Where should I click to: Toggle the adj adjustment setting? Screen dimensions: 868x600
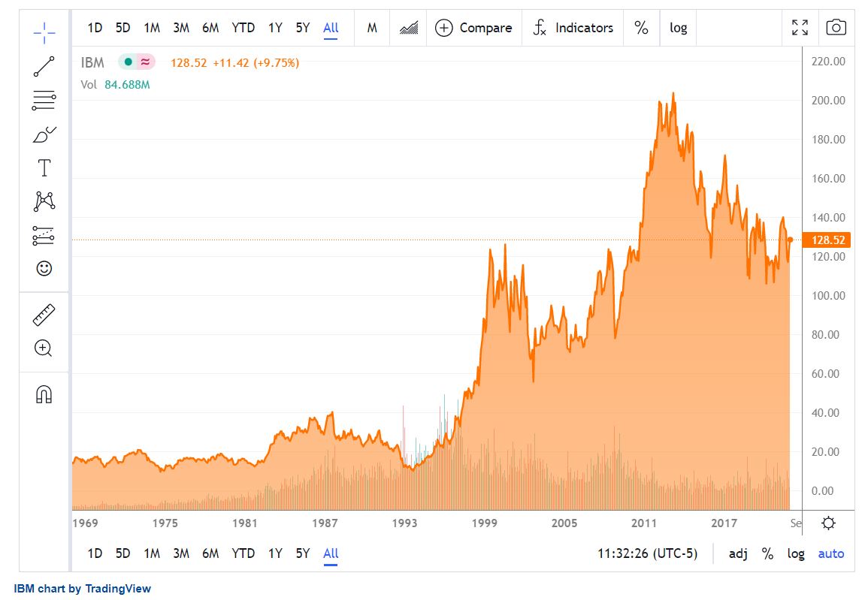tap(737, 554)
